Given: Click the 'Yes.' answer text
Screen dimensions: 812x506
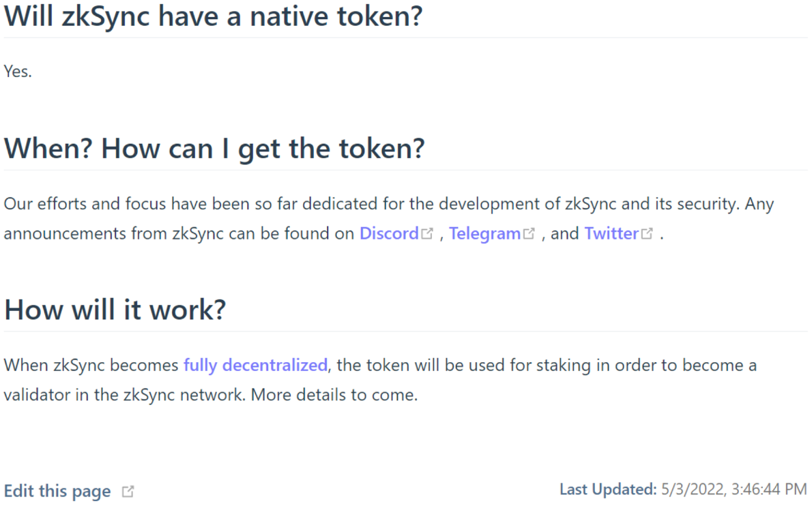Looking at the screenshot, I should (18, 72).
